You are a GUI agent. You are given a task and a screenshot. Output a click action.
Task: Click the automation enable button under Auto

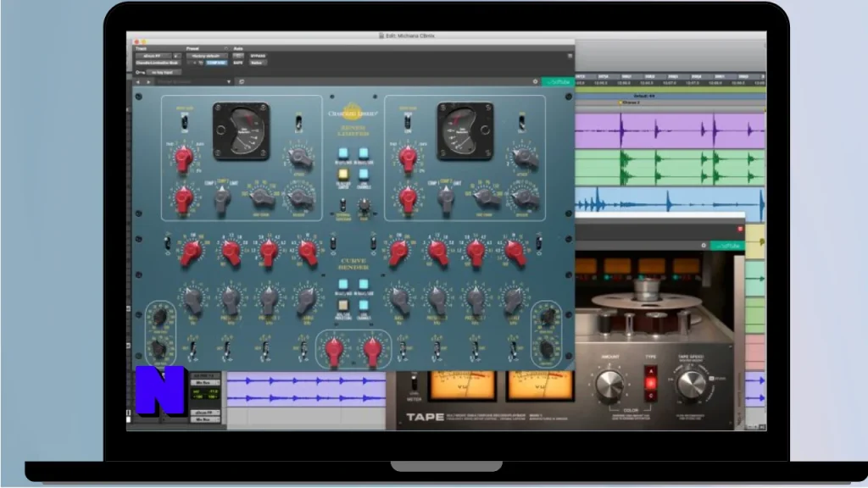(x=238, y=56)
